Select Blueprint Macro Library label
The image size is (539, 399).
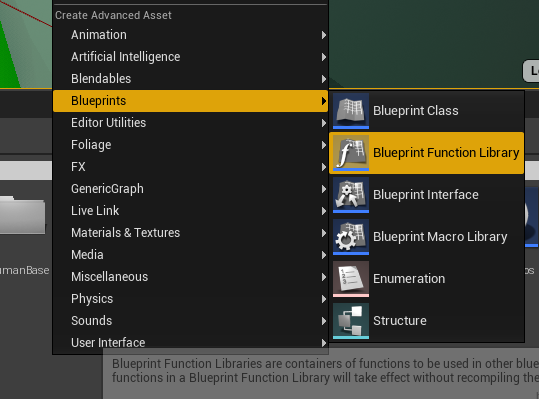[x=440, y=237]
